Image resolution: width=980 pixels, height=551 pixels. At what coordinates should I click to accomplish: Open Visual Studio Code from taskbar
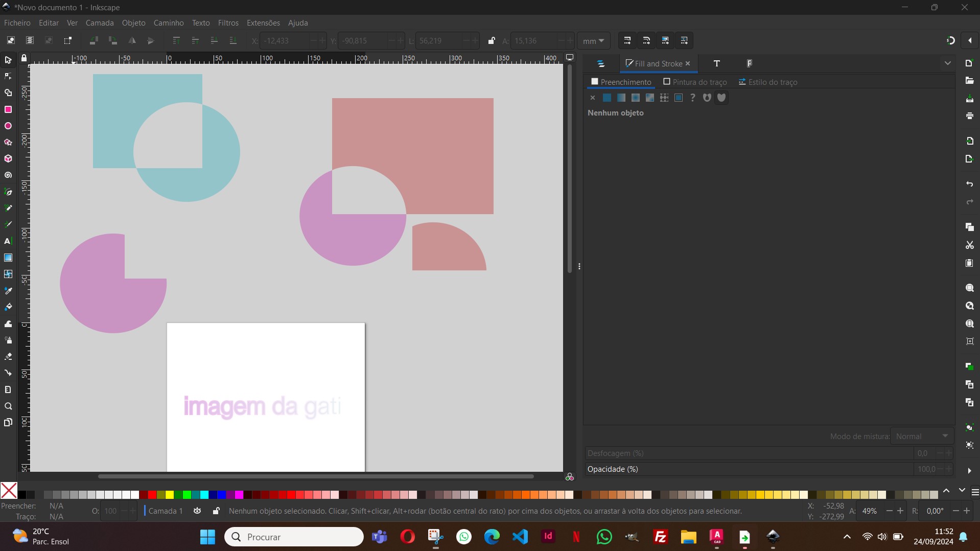(520, 537)
